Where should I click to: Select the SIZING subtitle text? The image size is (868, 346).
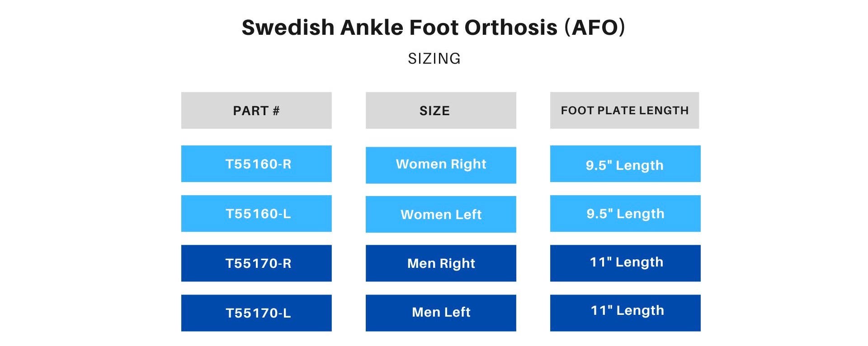[434, 59]
